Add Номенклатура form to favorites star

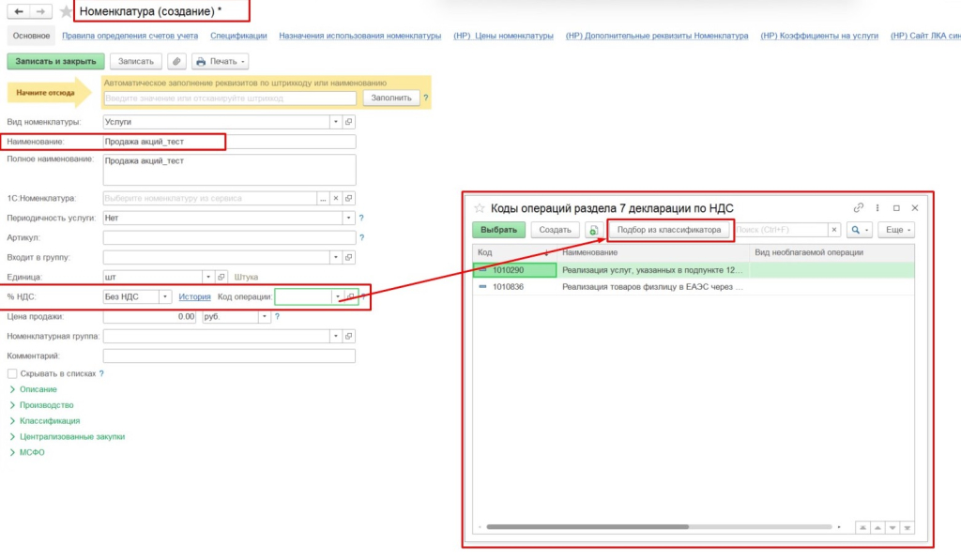click(x=65, y=11)
